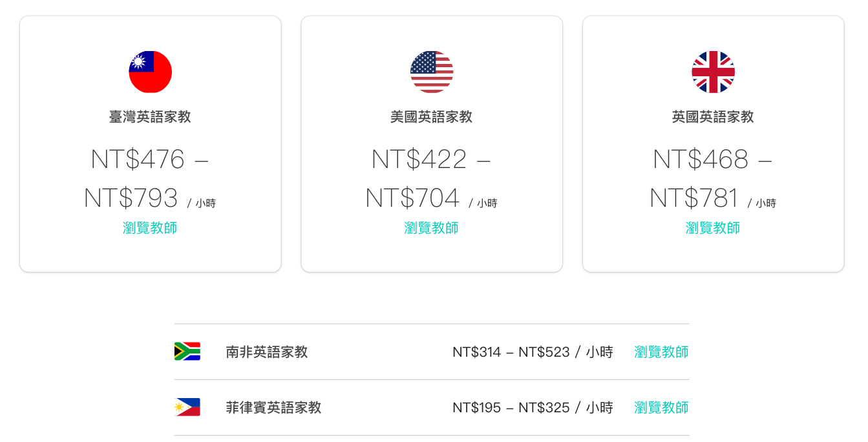This screenshot has height=442, width=868.
Task: Select the 美國英語家教 card title
Action: point(432,117)
